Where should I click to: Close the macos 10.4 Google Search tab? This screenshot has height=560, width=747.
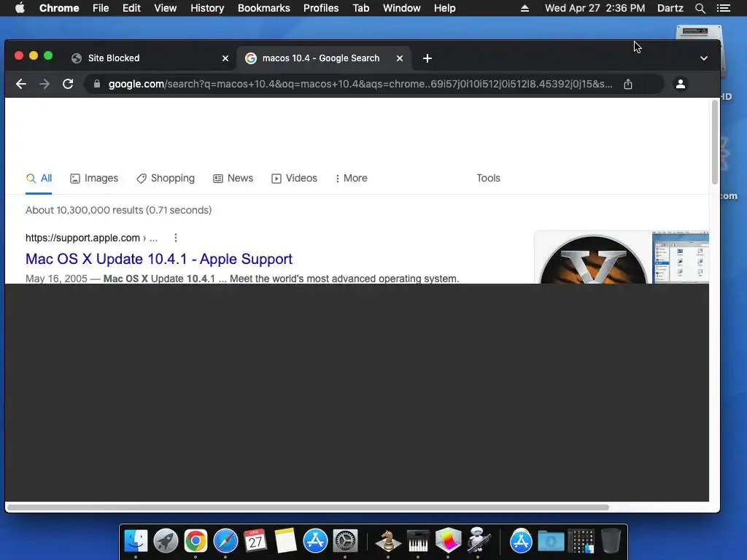pyautogui.click(x=400, y=58)
